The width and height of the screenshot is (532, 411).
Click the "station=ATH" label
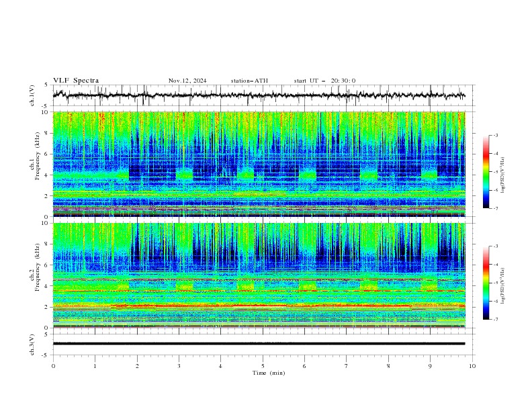click(249, 81)
